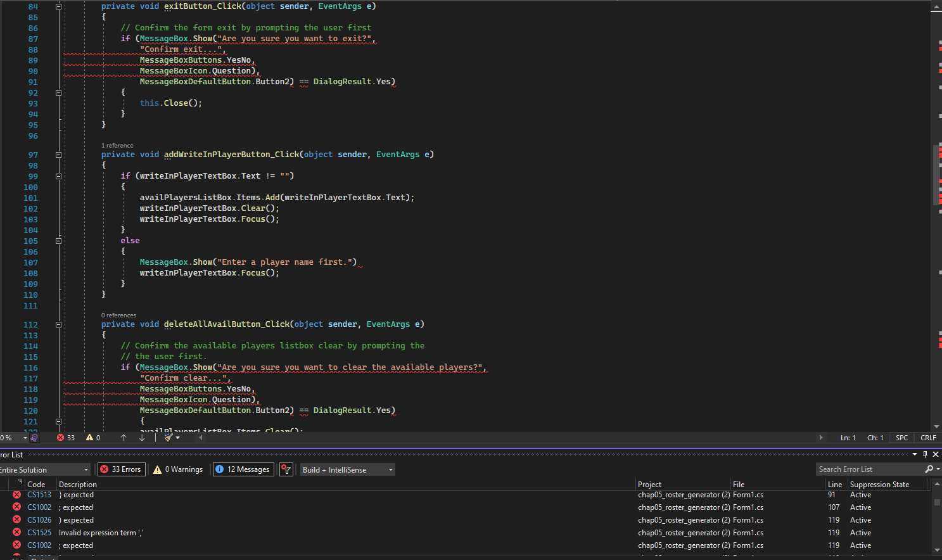Click the horizontal scrollbar left arrow
The height and width of the screenshot is (560, 942).
(x=201, y=437)
